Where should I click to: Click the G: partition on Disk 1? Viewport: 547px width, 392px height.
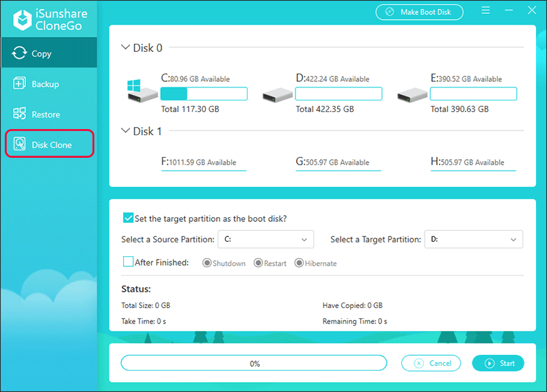(x=338, y=163)
